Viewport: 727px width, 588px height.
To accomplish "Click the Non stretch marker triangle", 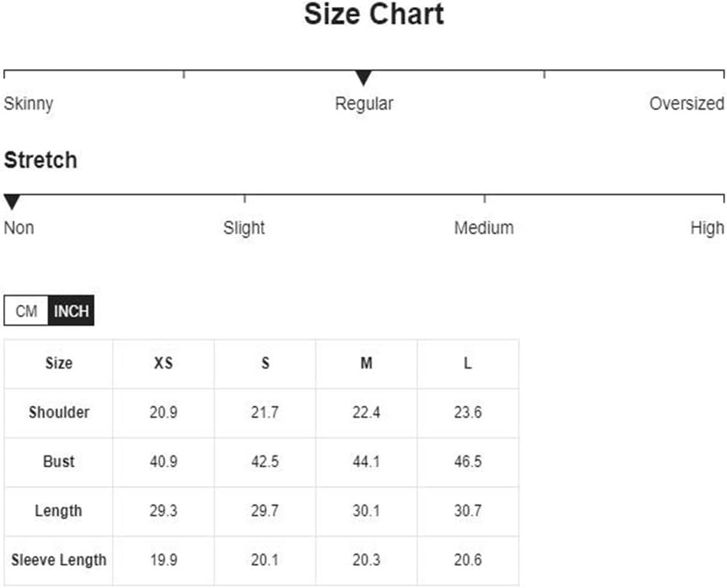I will pyautogui.click(x=12, y=202).
